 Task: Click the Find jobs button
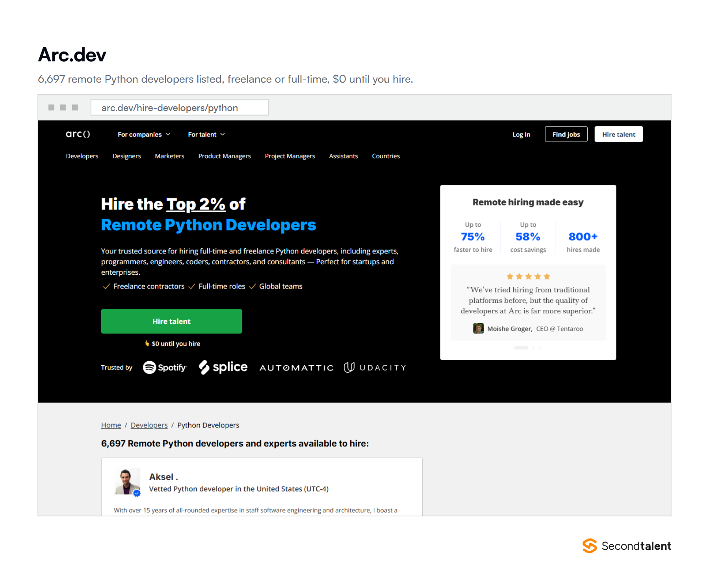[x=566, y=134]
